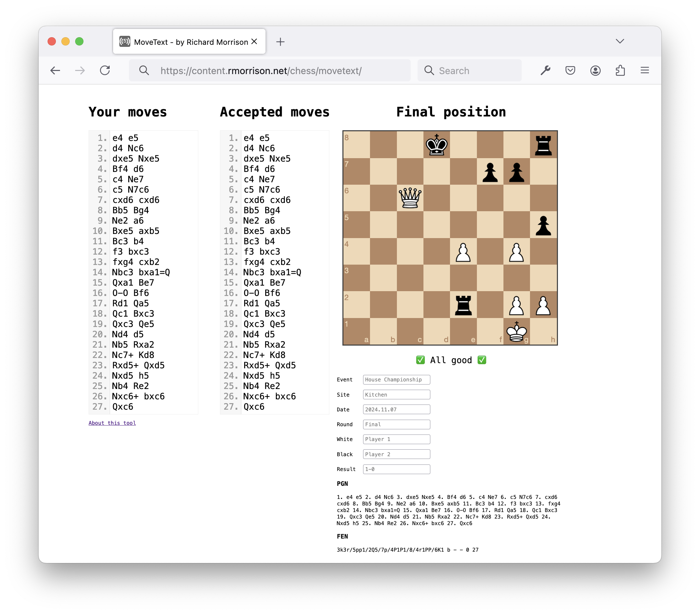Click '20. Nd4 d5' in Your moves
The height and width of the screenshot is (614, 700).
point(128,334)
